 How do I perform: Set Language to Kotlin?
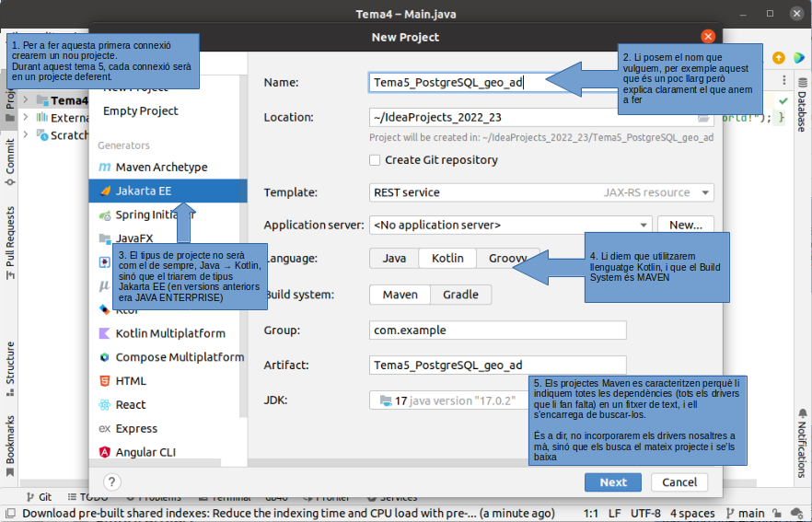pos(447,258)
